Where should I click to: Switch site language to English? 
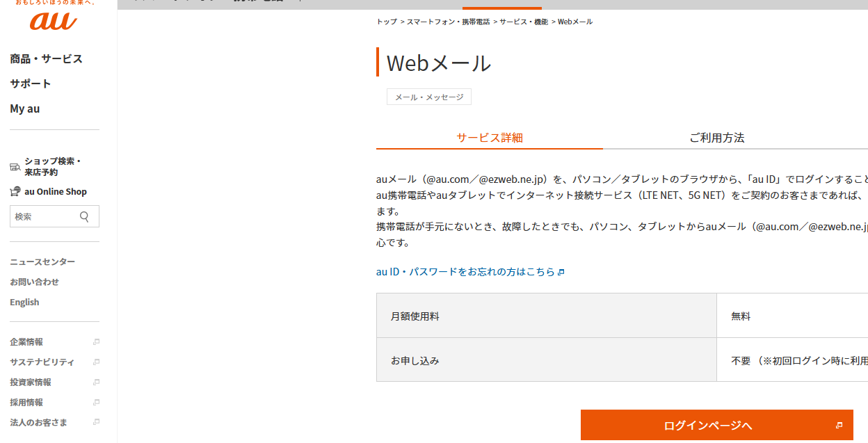(24, 302)
